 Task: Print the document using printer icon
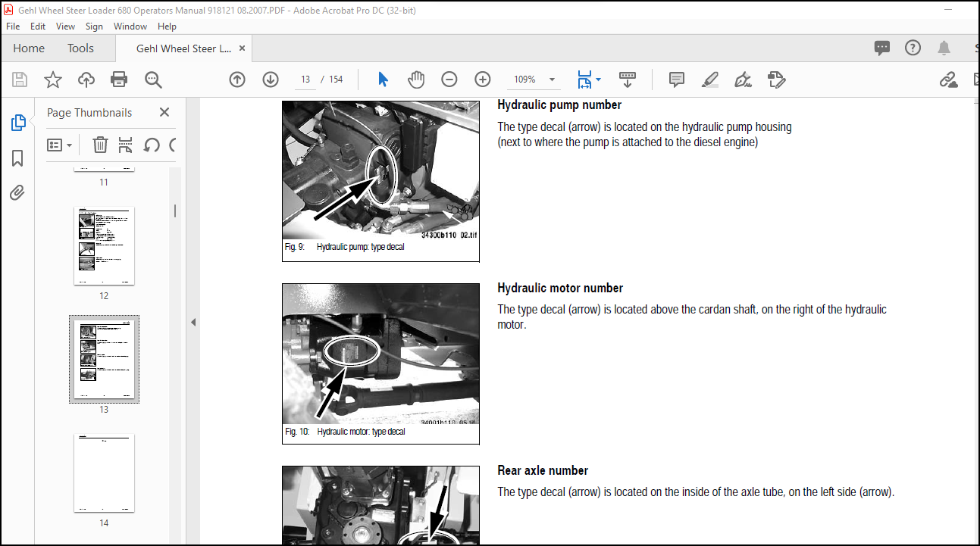[x=119, y=80]
